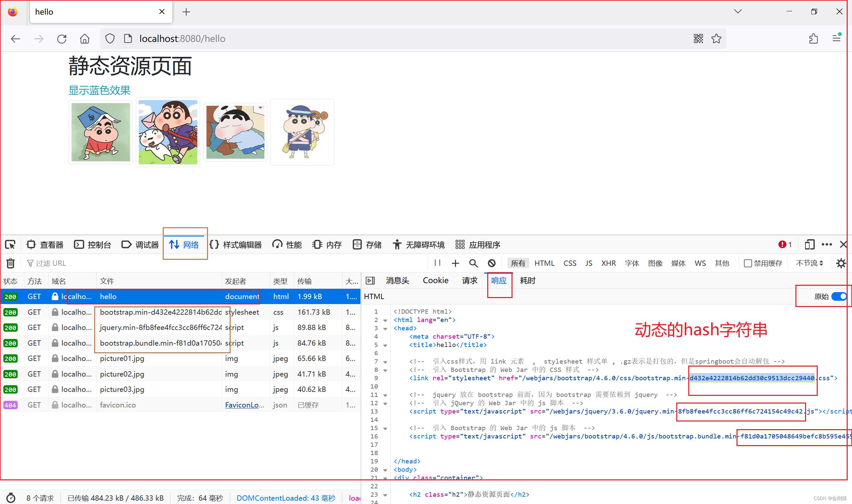
Task: Open the Firefox hamburger menu
Action: coord(836,38)
